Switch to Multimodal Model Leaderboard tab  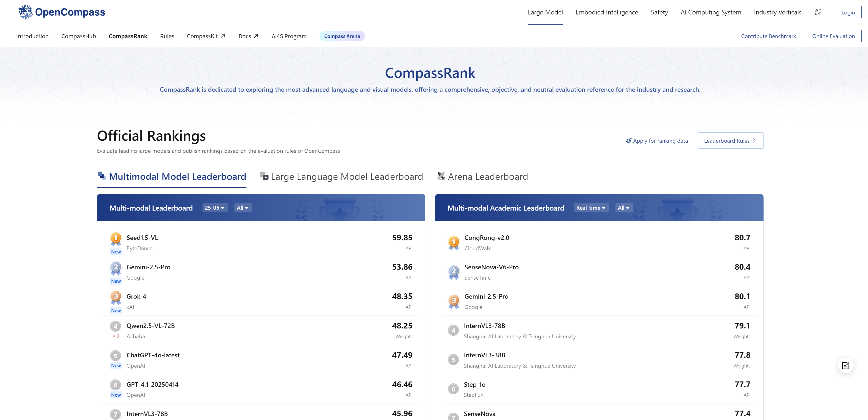tap(171, 176)
